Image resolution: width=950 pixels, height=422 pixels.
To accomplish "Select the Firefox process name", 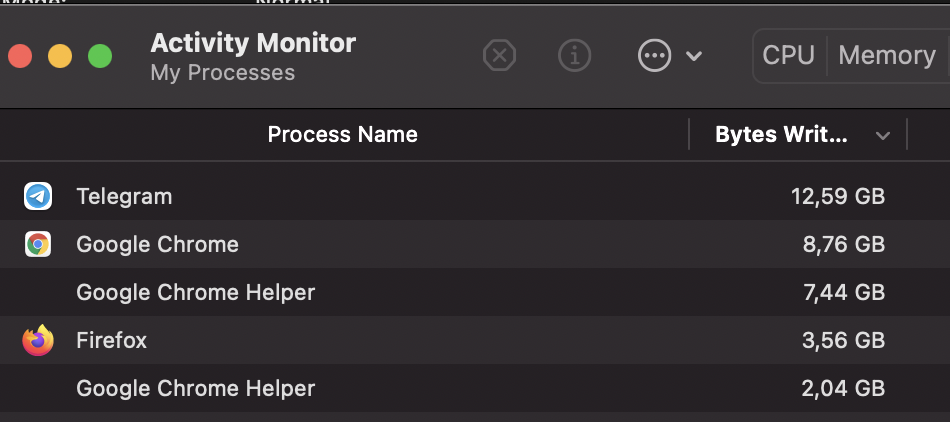I will (x=111, y=340).
